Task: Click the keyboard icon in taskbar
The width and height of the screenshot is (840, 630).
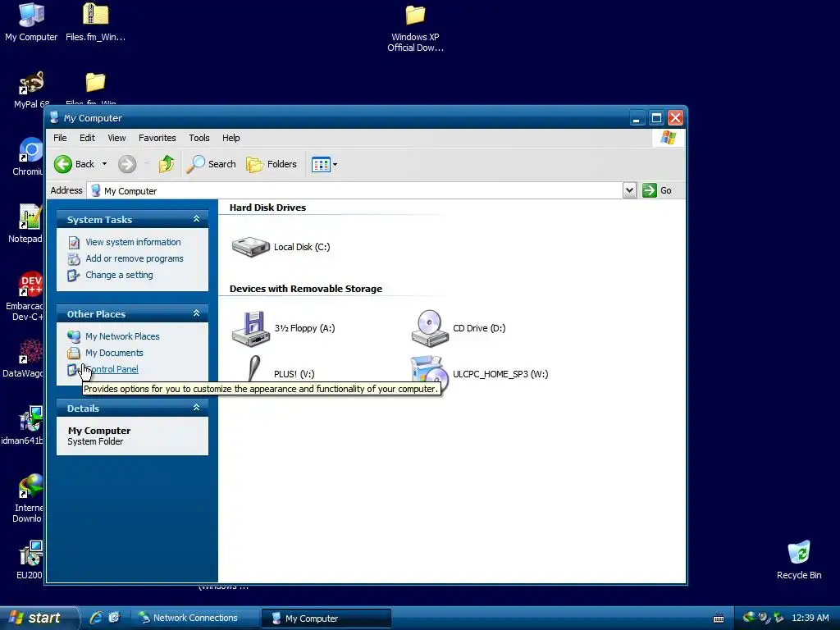Action: tap(719, 619)
